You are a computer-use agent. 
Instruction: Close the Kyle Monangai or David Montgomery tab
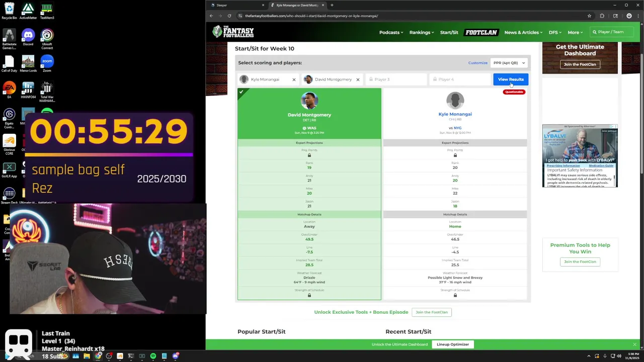pyautogui.click(x=323, y=5)
